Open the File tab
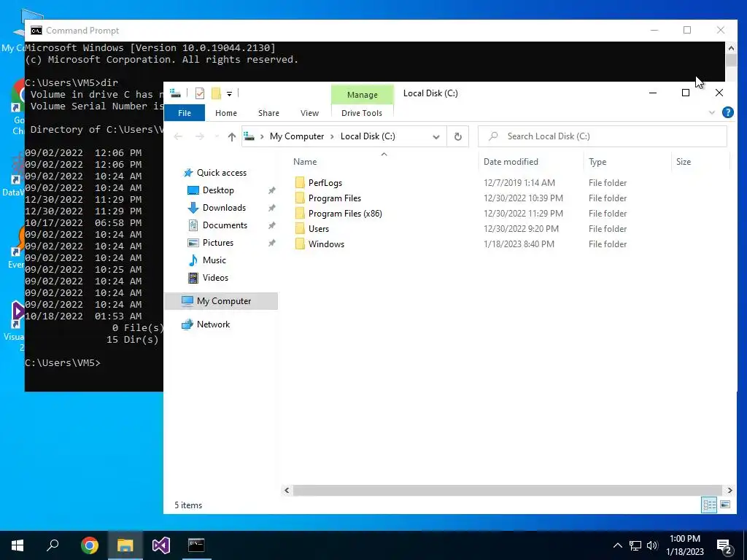The height and width of the screenshot is (560, 747). point(185,113)
